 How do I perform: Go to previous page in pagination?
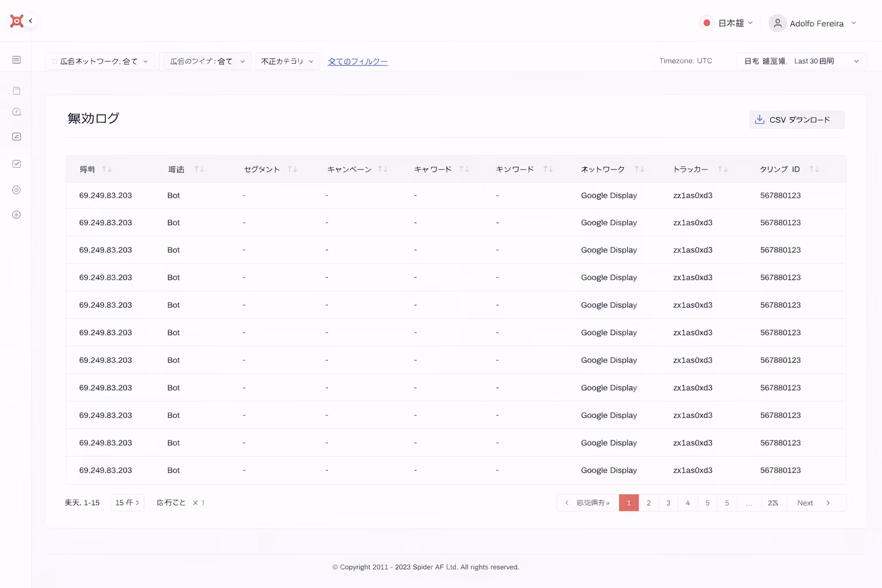click(x=587, y=502)
